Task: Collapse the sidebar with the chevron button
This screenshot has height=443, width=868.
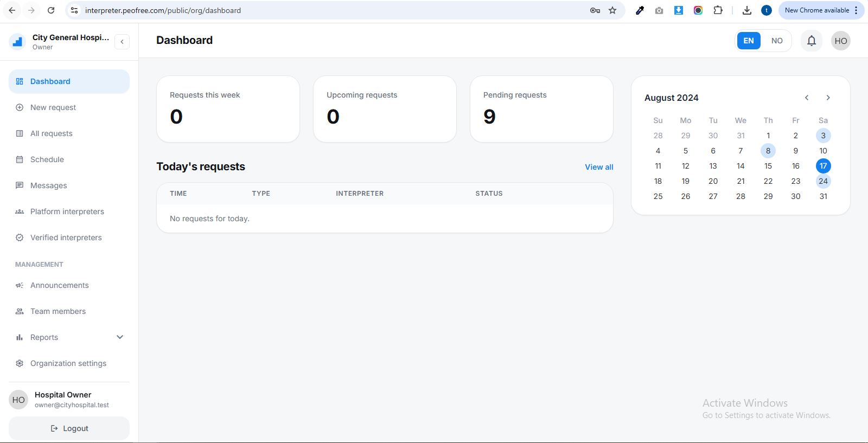Action: click(122, 42)
